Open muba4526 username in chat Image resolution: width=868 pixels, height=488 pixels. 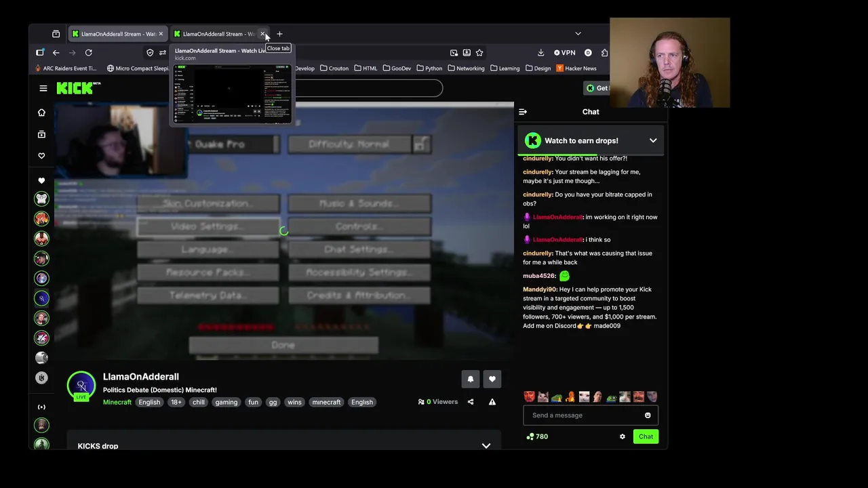(538, 276)
